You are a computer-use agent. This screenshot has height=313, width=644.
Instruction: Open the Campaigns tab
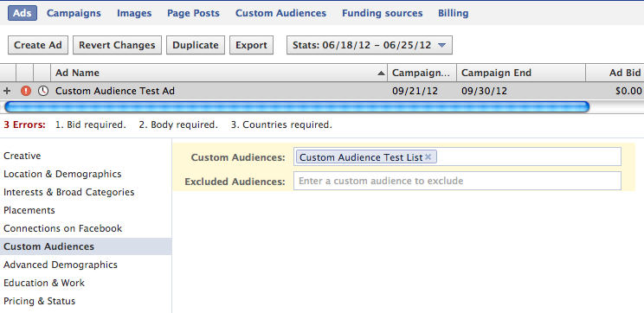tap(74, 13)
